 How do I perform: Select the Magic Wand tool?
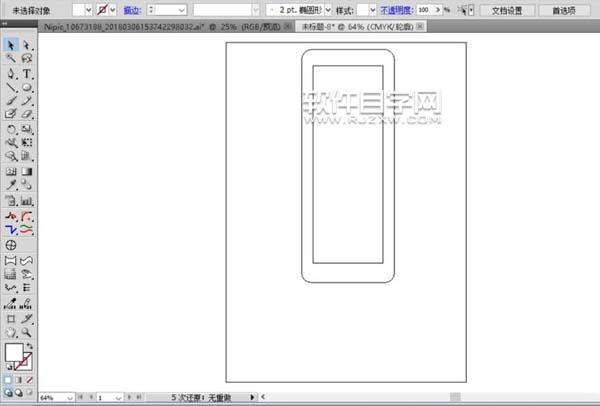click(11, 58)
